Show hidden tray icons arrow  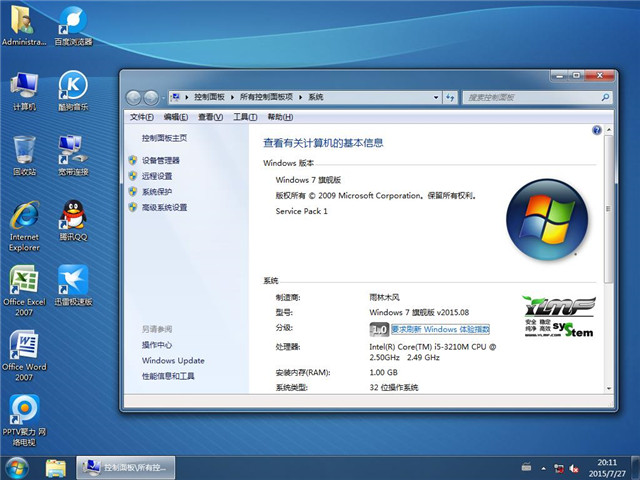544,469
